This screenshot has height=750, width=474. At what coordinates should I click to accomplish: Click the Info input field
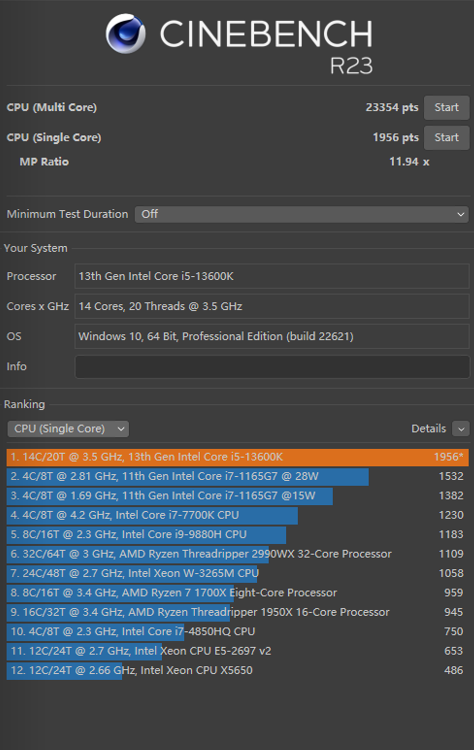coord(272,367)
